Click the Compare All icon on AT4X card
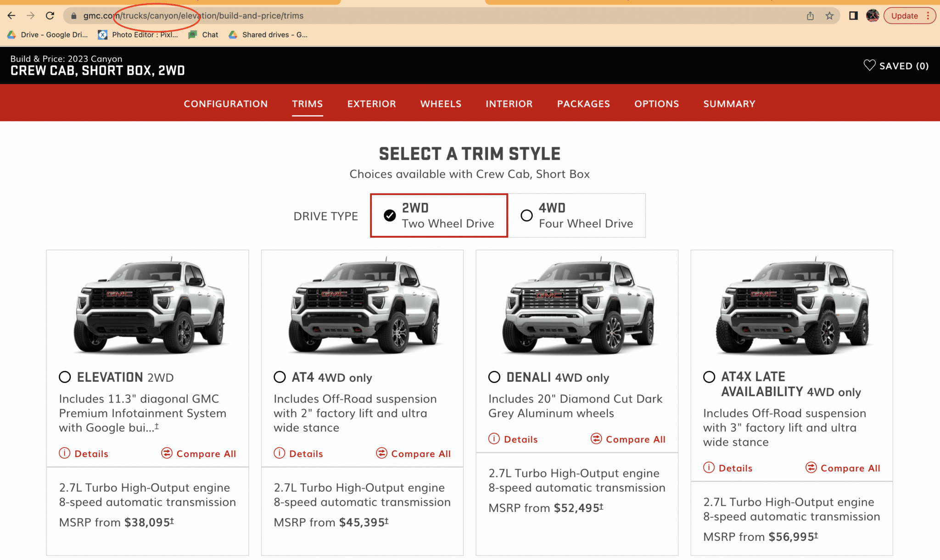940x560 pixels. click(811, 467)
